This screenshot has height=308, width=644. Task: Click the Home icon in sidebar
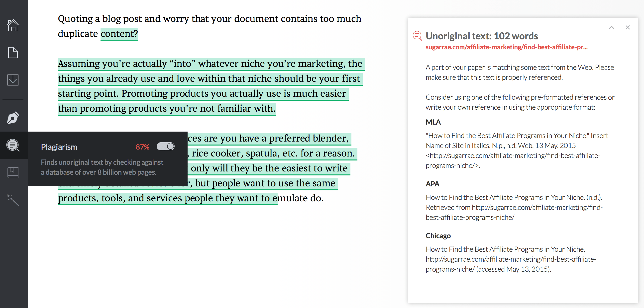13,25
